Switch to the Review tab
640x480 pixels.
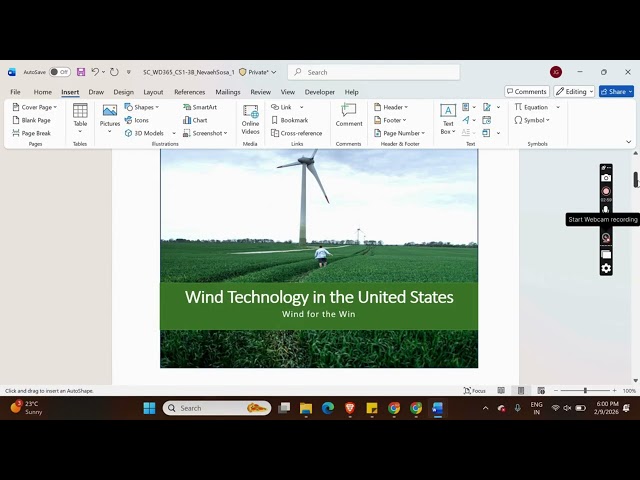tap(260, 92)
